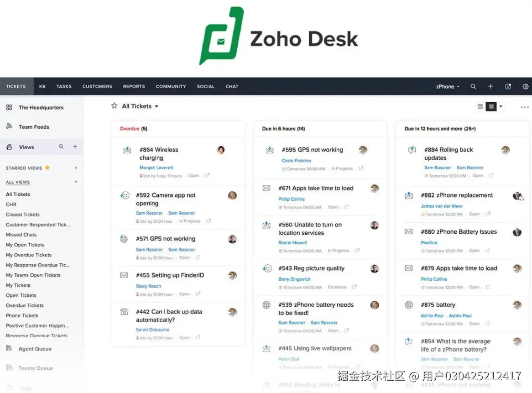Open the three-dot more options menu
532x393 pixels.
[x=525, y=107]
